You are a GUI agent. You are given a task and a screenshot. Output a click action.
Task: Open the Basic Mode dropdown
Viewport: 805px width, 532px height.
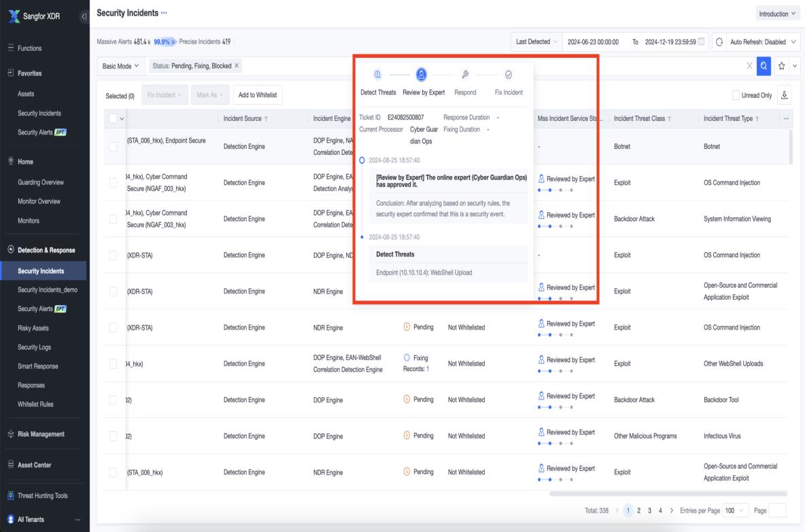click(x=120, y=66)
